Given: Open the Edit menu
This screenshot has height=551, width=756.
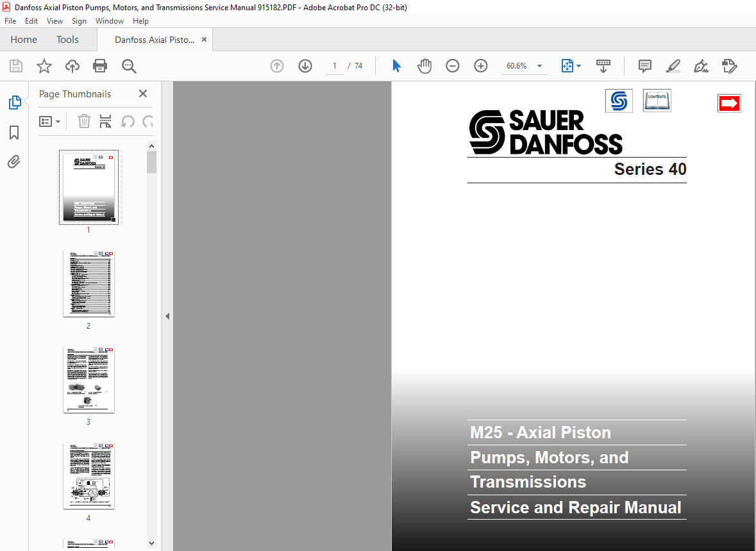Looking at the screenshot, I should tap(31, 21).
